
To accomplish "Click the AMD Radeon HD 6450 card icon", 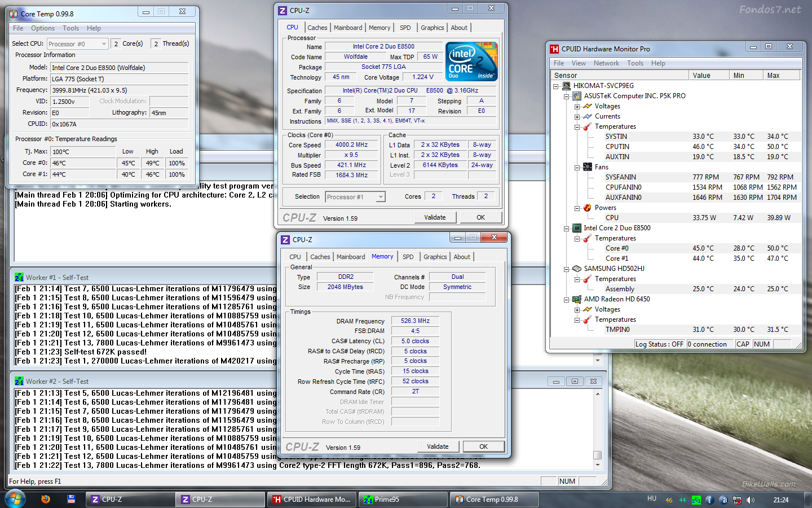I will pyautogui.click(x=577, y=299).
